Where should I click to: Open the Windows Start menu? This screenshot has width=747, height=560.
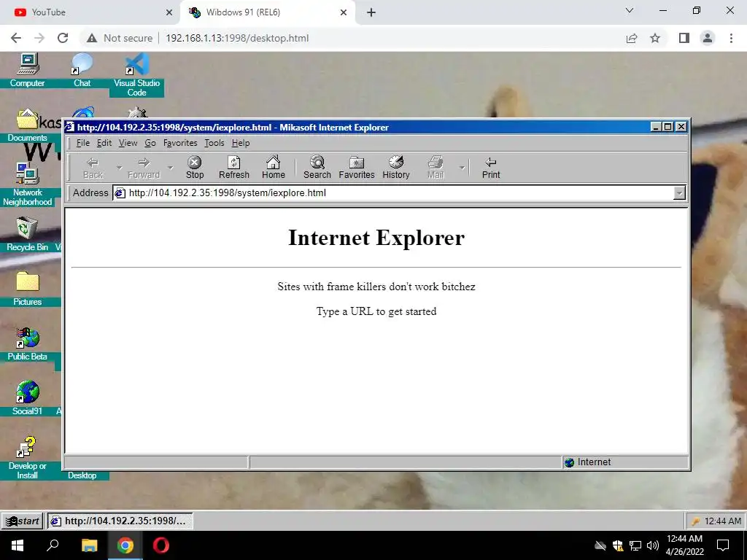[18, 545]
